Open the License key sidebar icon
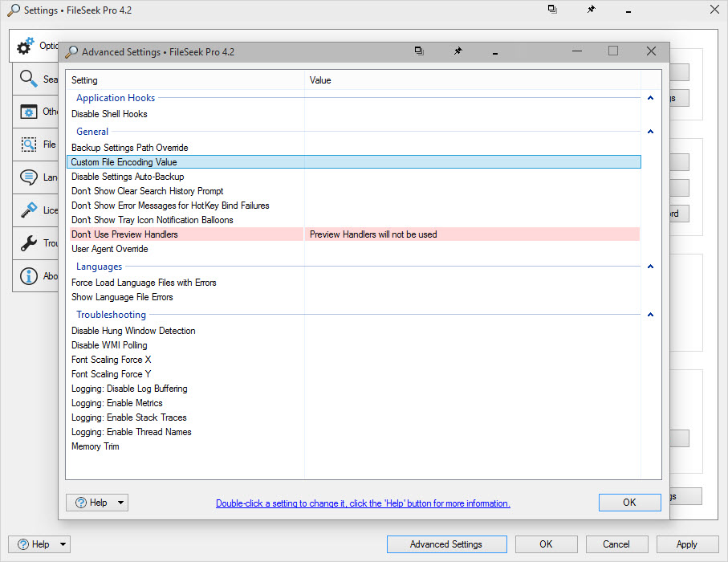Screen dimensions: 728x562 (x=29, y=210)
